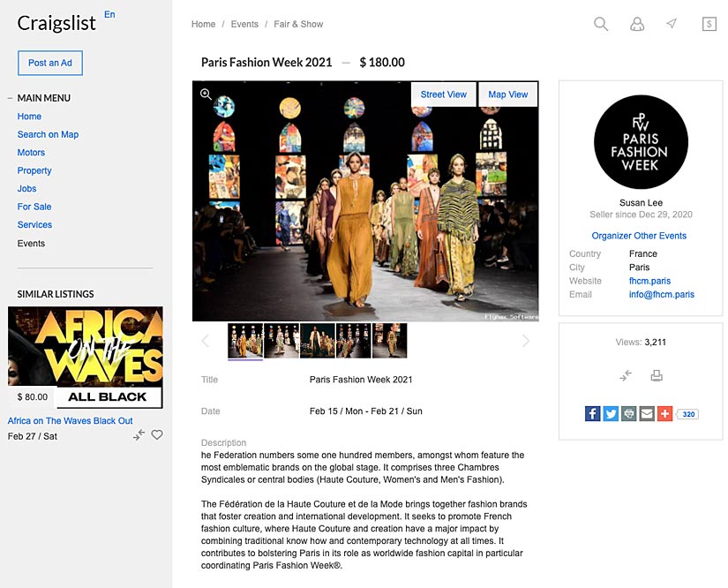Add Africa on The Waves to favorites

coord(157,434)
